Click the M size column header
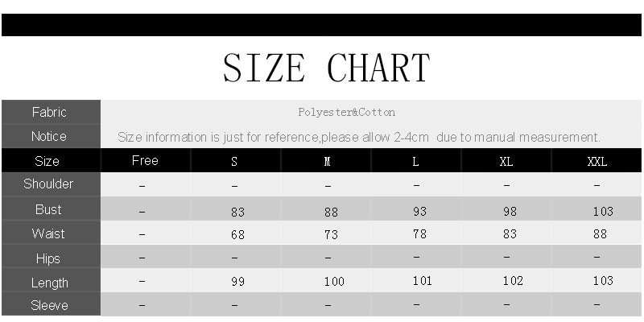This screenshot has width=644, height=322. tap(328, 161)
